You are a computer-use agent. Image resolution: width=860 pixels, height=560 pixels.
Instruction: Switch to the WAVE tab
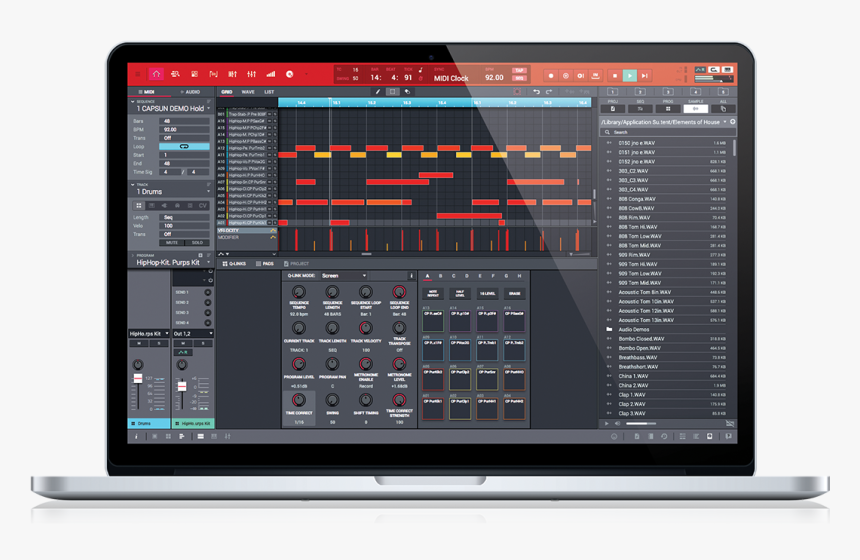(248, 92)
